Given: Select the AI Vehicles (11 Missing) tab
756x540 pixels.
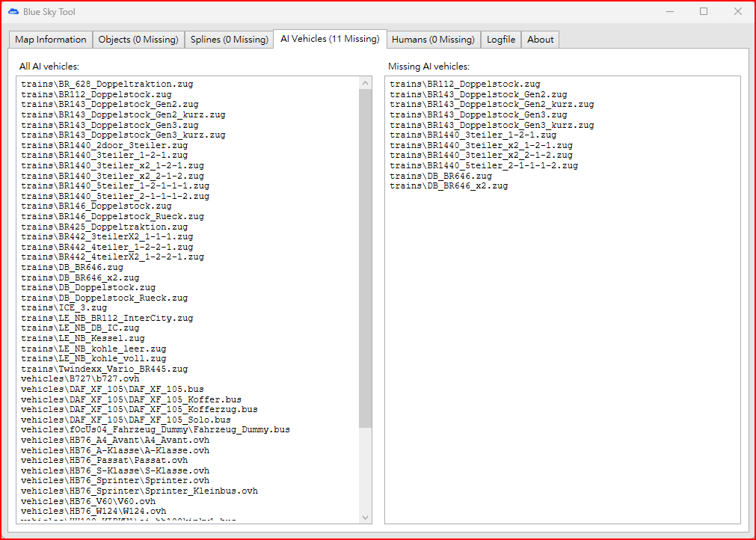Looking at the screenshot, I should [x=330, y=39].
